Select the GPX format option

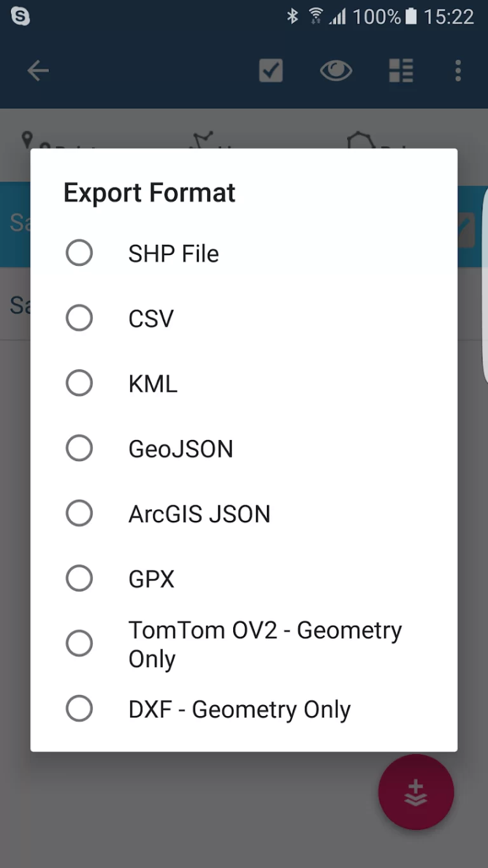79,579
